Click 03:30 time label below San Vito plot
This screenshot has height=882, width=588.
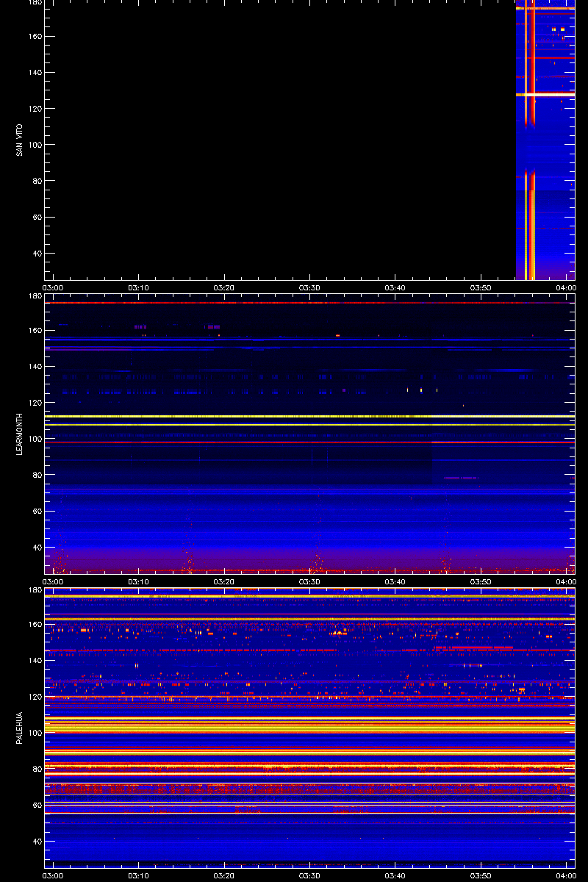(309, 288)
